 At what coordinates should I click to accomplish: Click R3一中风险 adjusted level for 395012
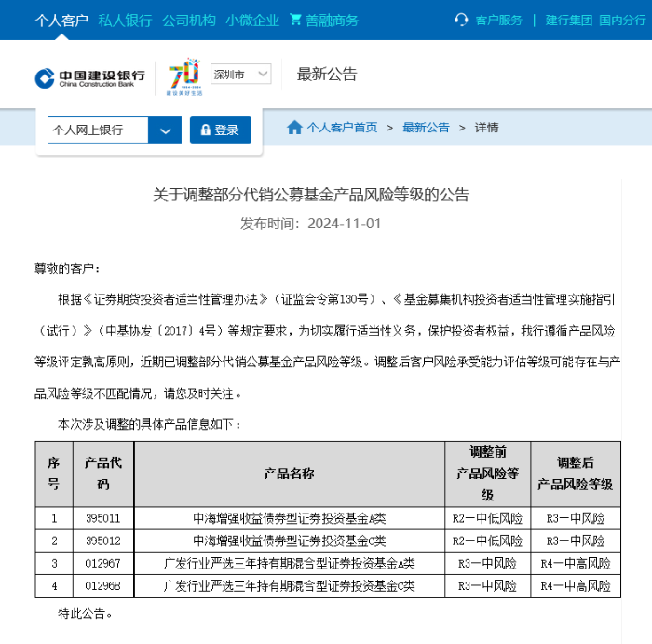(576, 541)
